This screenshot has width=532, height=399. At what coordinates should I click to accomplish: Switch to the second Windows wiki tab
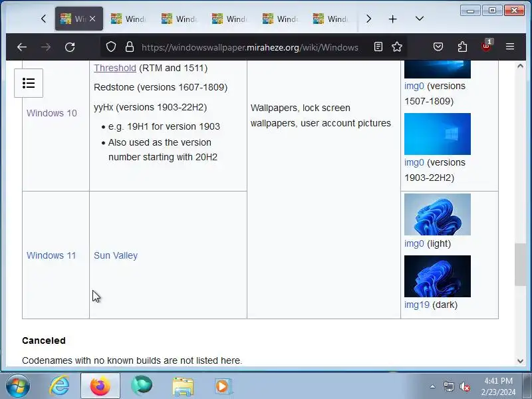click(129, 19)
